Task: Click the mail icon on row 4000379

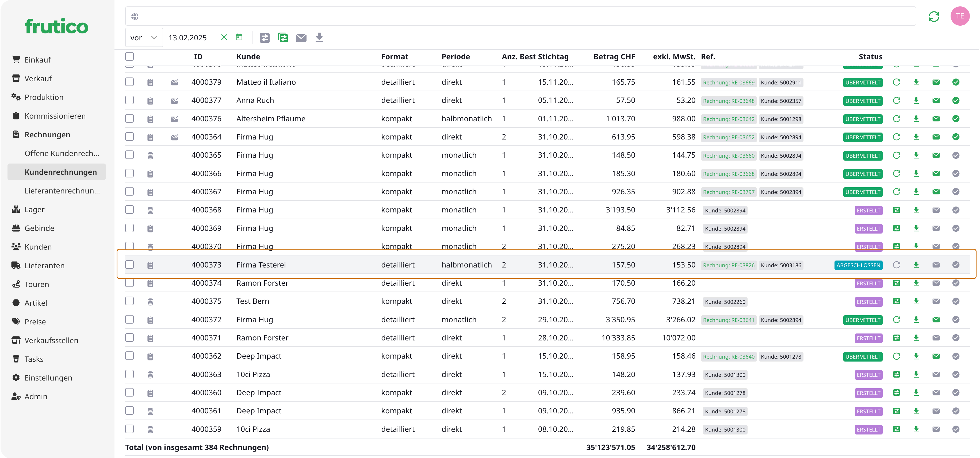Action: 936,82
